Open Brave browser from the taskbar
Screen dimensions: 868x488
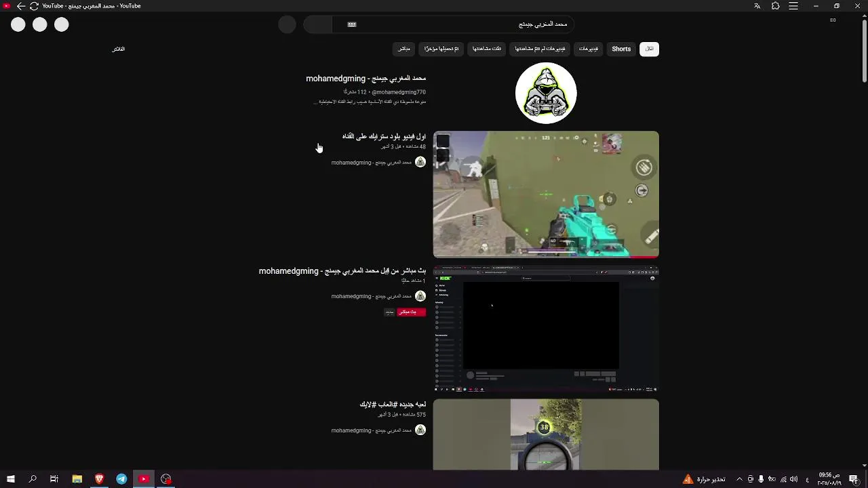pyautogui.click(x=99, y=479)
